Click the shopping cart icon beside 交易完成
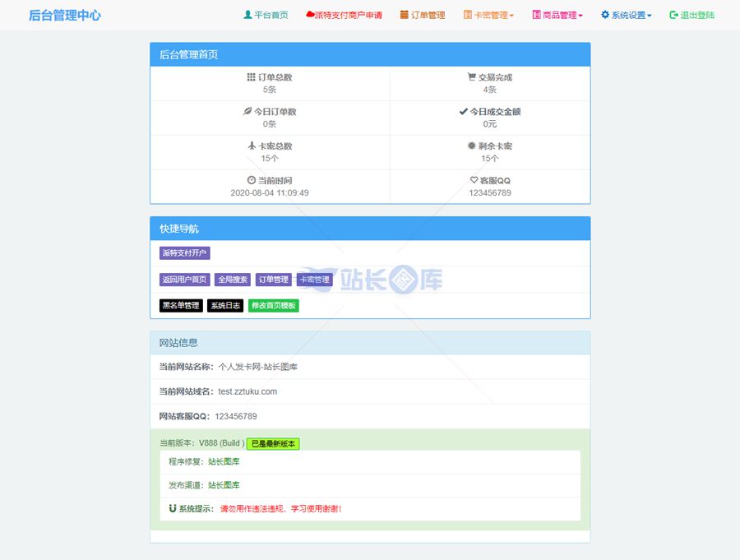 [471, 77]
